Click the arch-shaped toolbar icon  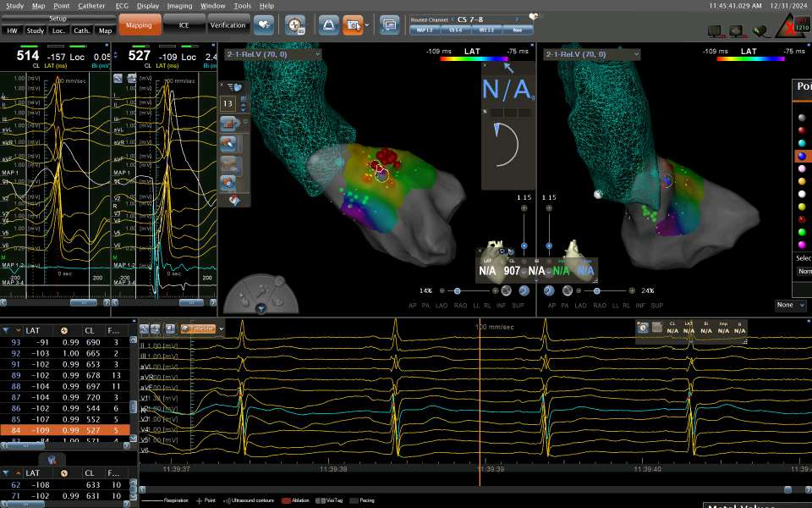(328, 25)
